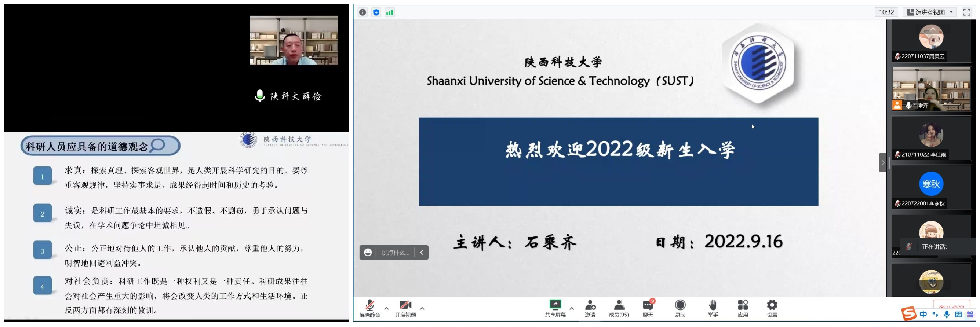Expand video options arrow beside 开启视频
Screen dimensions: 980x327
point(422,308)
